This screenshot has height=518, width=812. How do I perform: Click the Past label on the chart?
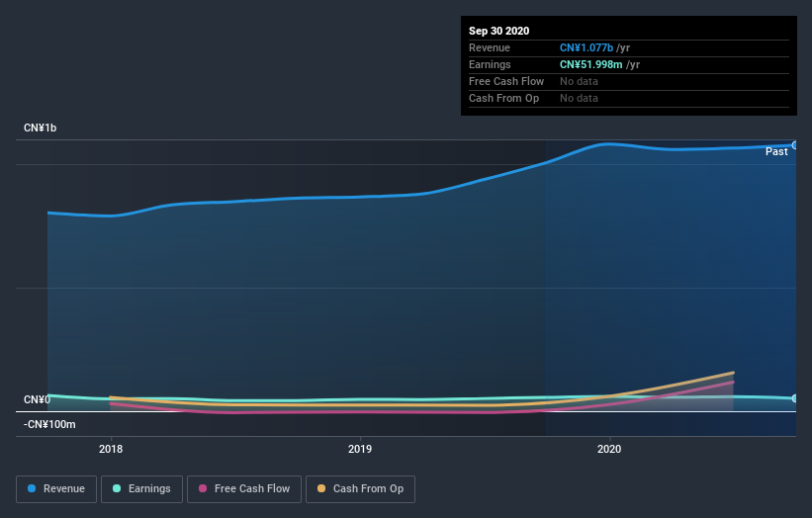click(776, 151)
